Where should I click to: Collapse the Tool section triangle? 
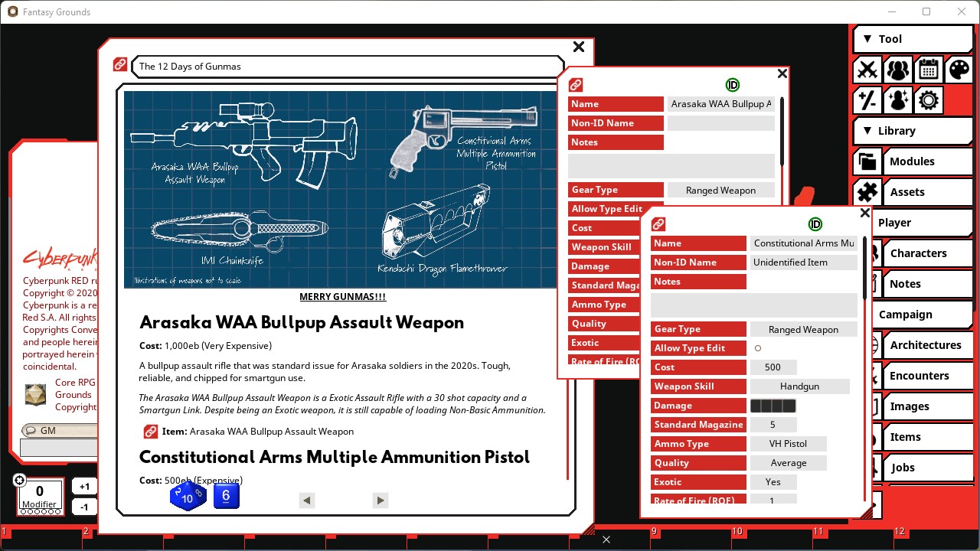pyautogui.click(x=867, y=39)
